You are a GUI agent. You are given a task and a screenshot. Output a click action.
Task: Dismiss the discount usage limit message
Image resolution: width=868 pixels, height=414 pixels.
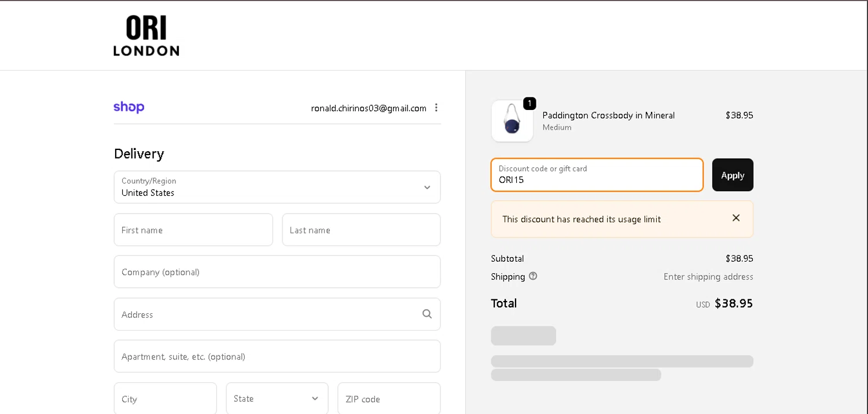[736, 218]
